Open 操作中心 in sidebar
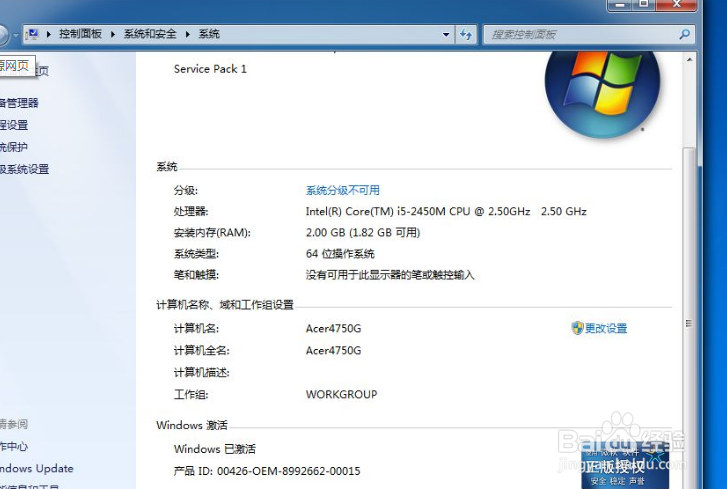This screenshot has width=727, height=489. pos(14,446)
